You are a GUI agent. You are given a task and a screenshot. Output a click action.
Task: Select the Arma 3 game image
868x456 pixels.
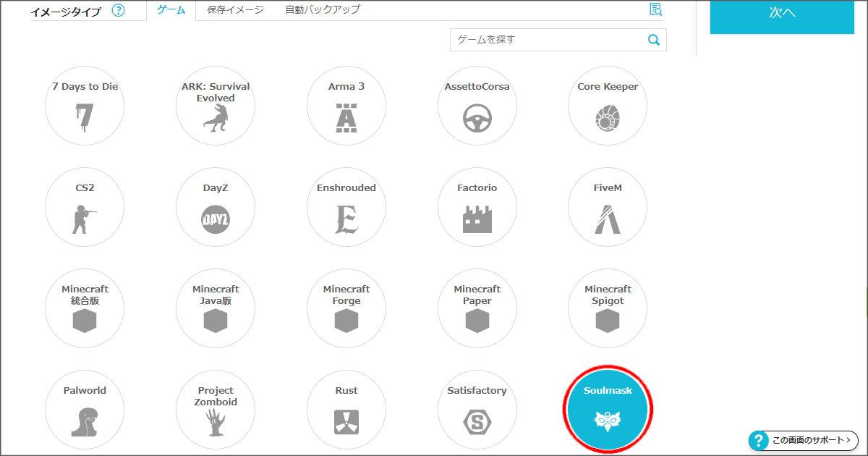click(346, 106)
